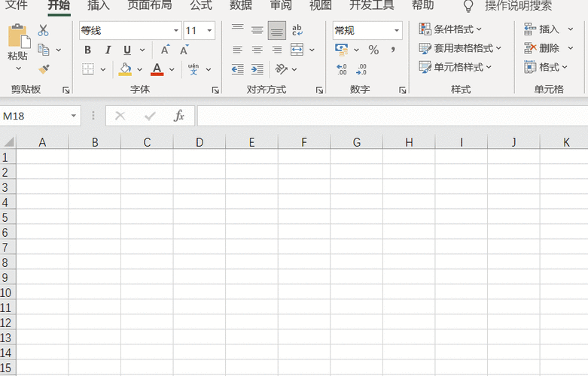Open 字体 group dialog launcher
Image resolution: width=588 pixels, height=376 pixels.
[215, 90]
